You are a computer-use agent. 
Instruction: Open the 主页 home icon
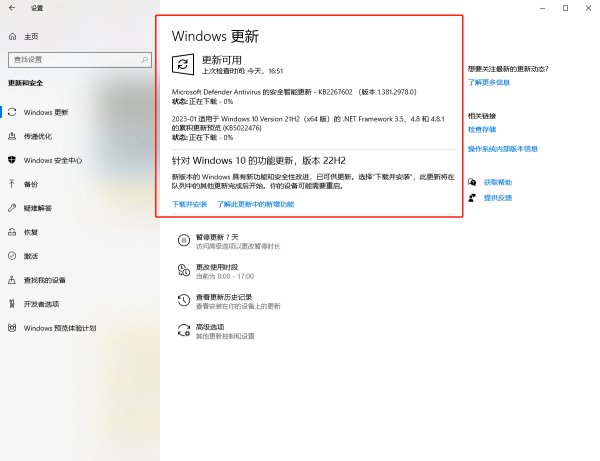[12, 36]
